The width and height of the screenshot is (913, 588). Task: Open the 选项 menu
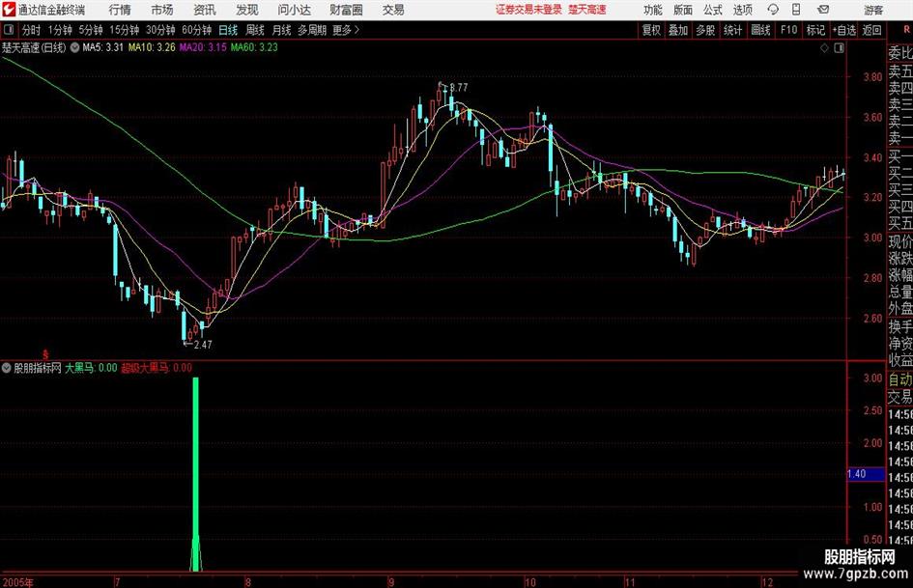[x=742, y=10]
